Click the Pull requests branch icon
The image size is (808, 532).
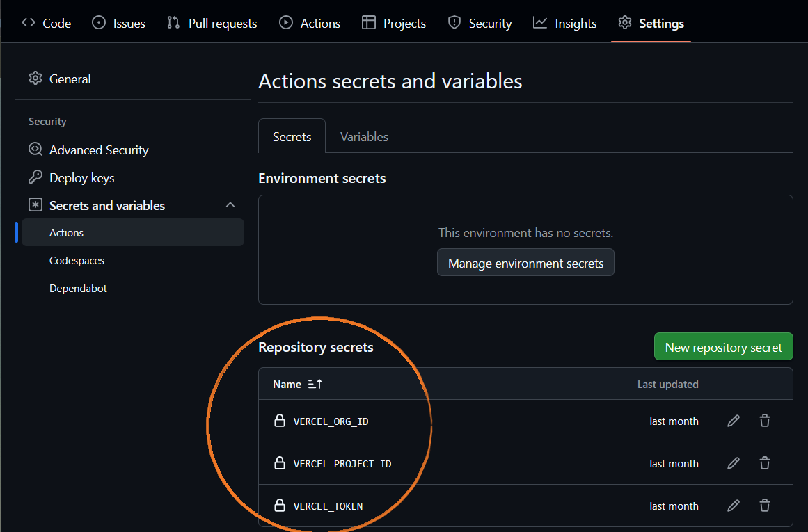click(x=173, y=23)
